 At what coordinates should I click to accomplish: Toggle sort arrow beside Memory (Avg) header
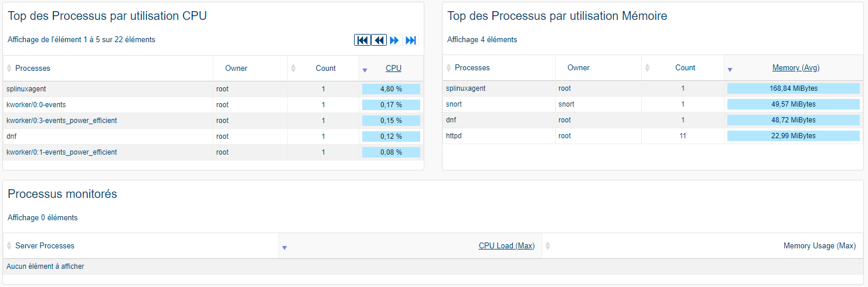click(x=730, y=70)
